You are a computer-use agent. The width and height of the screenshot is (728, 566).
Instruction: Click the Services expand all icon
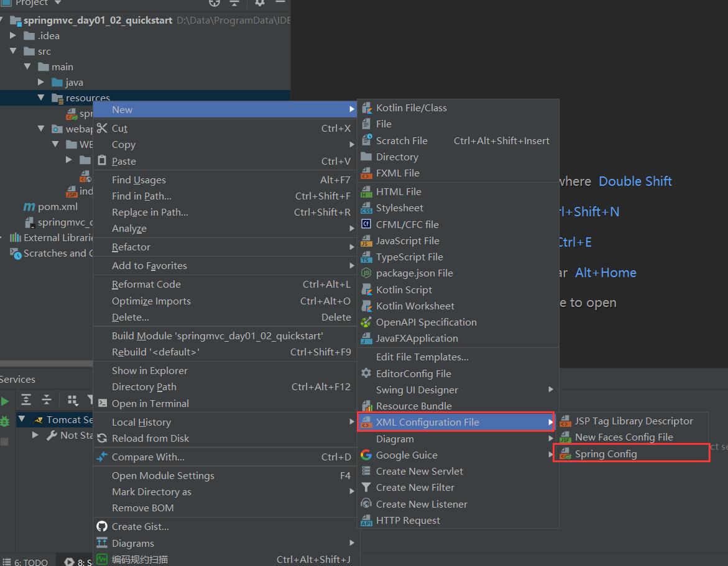click(x=26, y=399)
